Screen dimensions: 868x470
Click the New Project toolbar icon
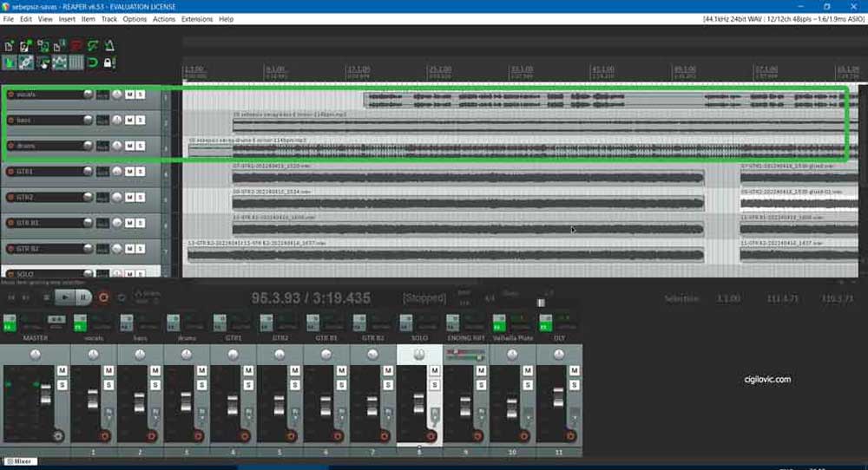click(10, 45)
